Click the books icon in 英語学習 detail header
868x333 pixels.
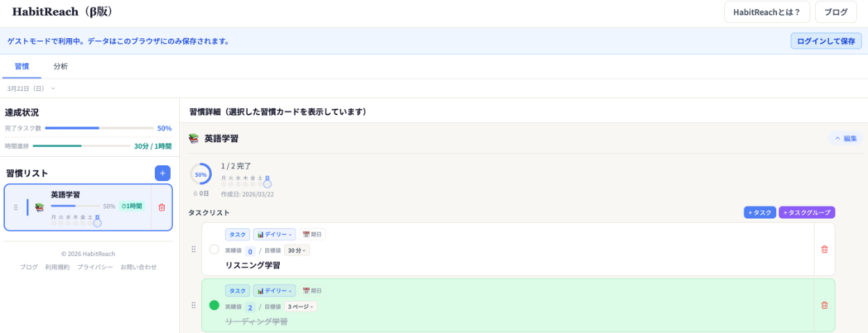[x=194, y=139]
